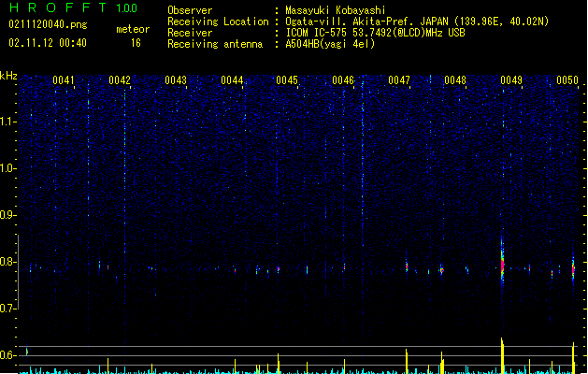Click the 0047 time marker

click(x=399, y=80)
